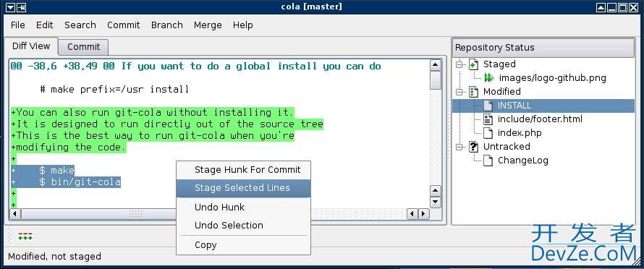Click the horizontal scroll left arrow
The width and height of the screenshot is (644, 269).
click(x=15, y=214)
